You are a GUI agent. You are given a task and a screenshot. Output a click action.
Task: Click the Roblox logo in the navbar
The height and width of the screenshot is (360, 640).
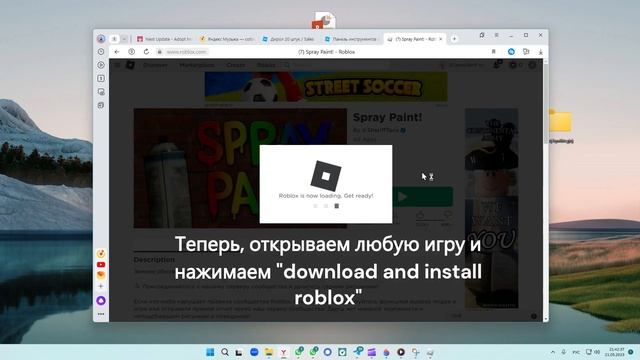click(x=130, y=65)
